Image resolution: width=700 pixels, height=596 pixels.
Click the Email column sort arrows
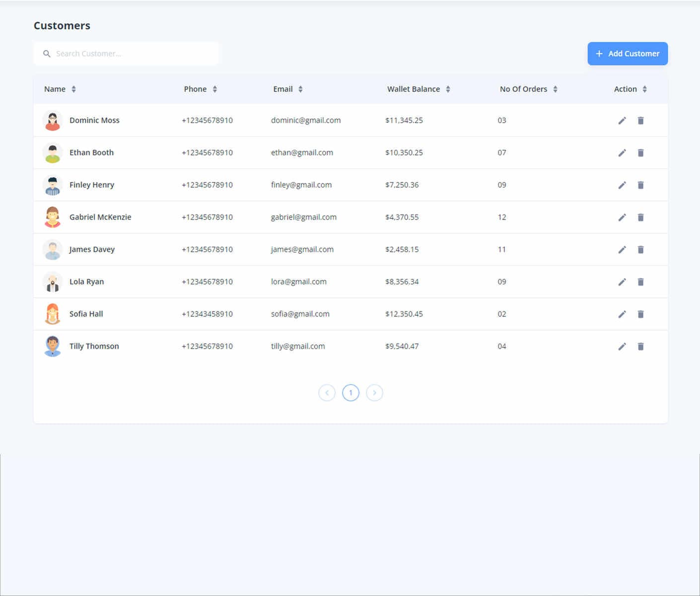(x=301, y=89)
